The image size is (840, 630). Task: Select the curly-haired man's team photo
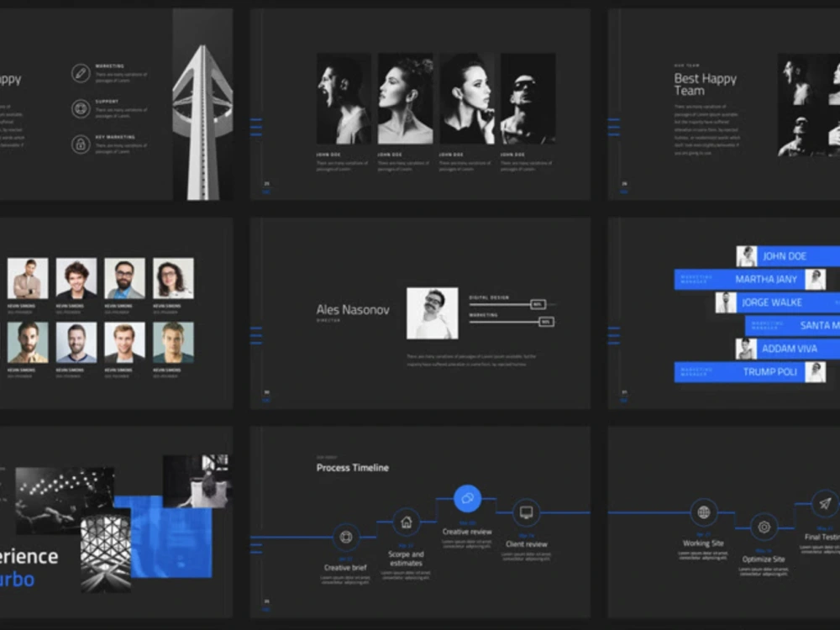[x=76, y=278]
